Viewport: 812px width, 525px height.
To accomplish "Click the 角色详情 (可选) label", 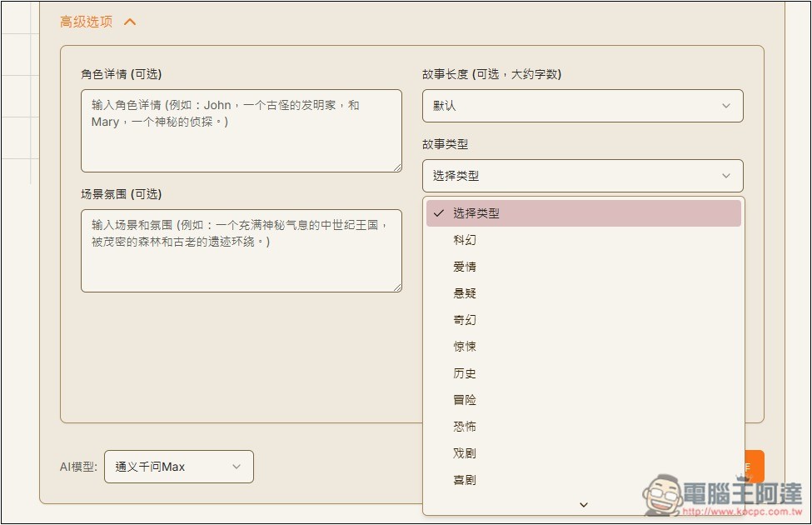I will [x=122, y=74].
